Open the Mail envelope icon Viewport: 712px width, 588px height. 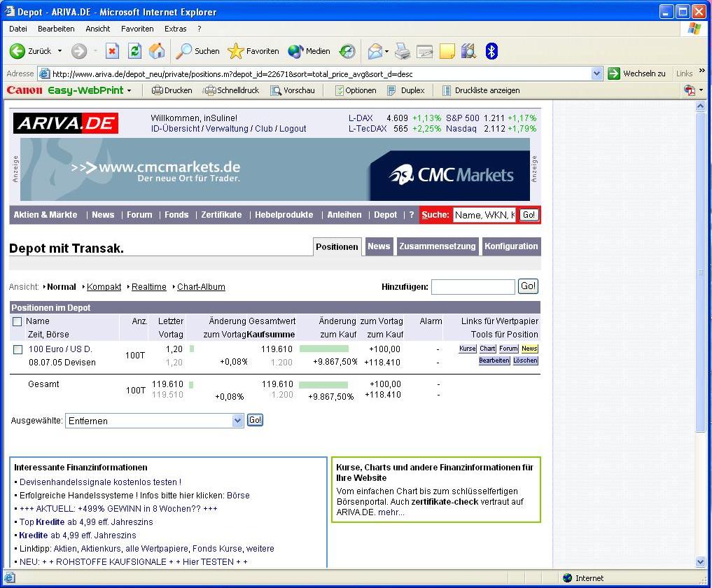click(x=375, y=51)
